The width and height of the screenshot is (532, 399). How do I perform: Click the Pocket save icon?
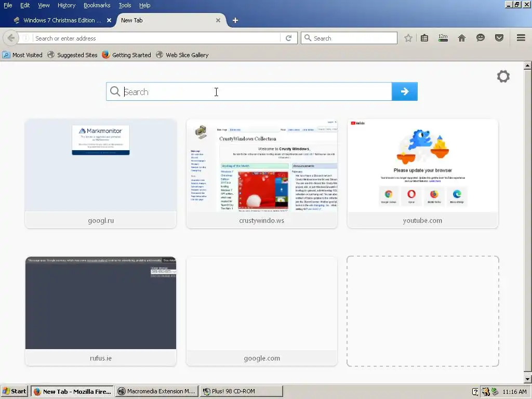click(499, 38)
